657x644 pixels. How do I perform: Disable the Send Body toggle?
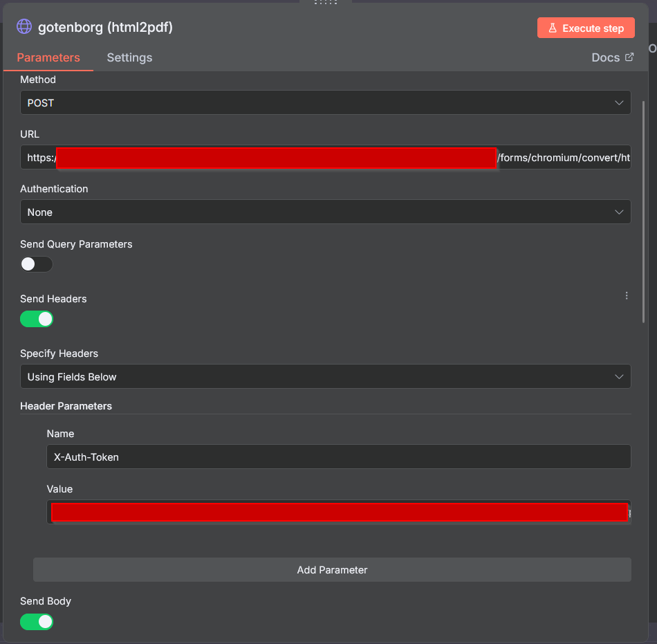click(37, 621)
